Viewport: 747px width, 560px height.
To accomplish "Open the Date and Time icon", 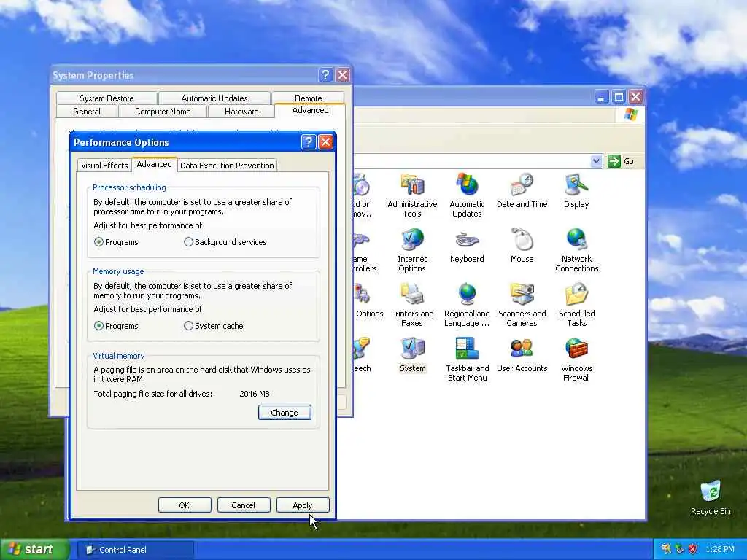I will pos(522,192).
